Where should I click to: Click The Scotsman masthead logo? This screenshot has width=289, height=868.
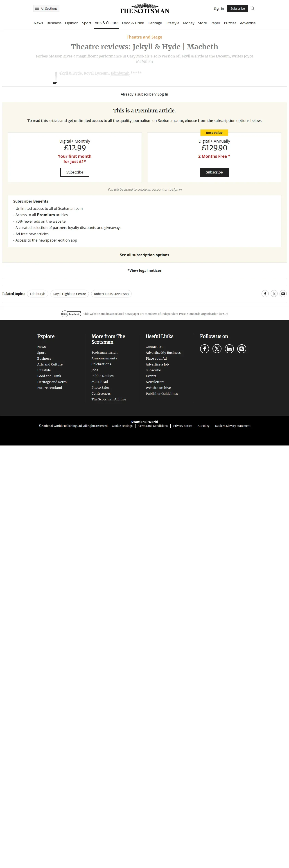pos(144,8)
